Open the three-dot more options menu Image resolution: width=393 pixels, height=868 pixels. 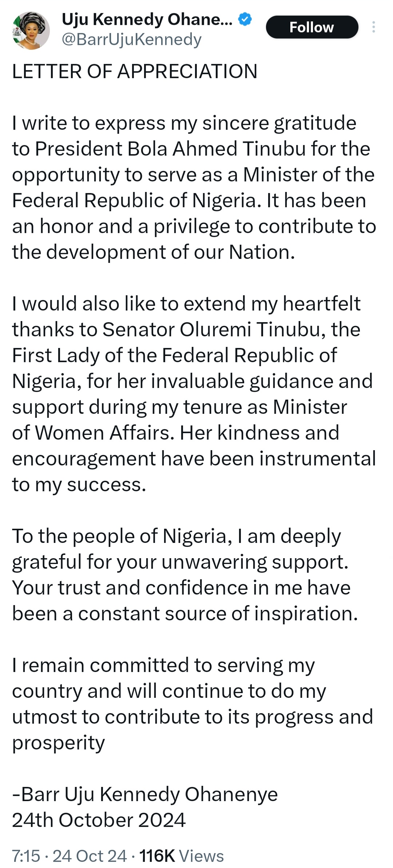pyautogui.click(x=373, y=27)
